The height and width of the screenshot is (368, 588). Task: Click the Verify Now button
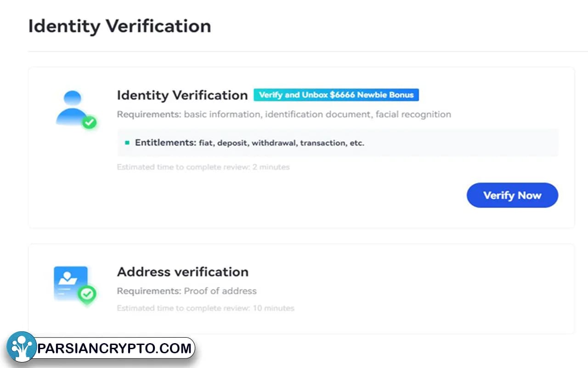[512, 195]
